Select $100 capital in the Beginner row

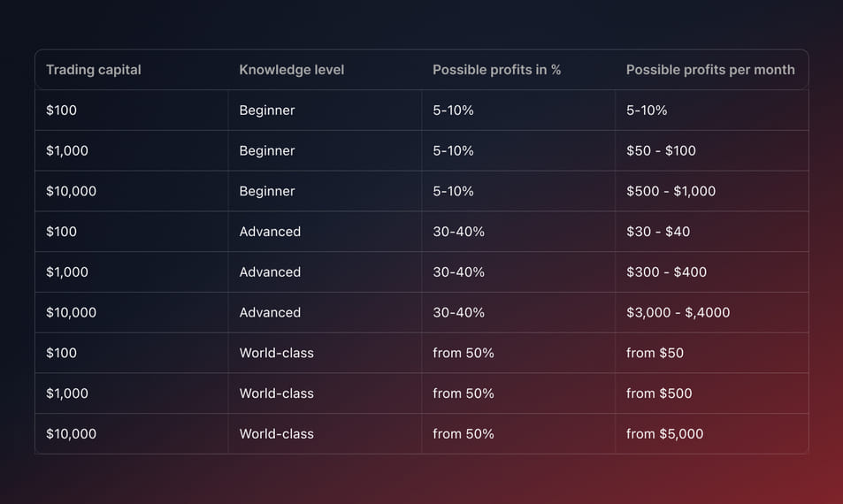click(x=62, y=111)
